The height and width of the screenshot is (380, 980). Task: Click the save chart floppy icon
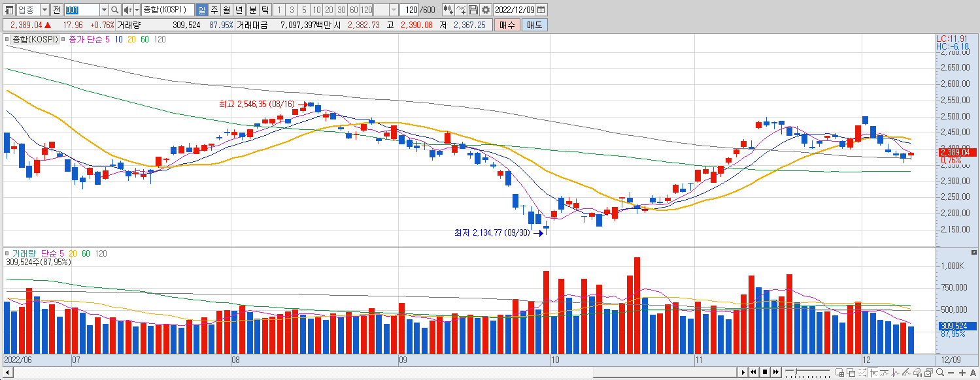tap(473, 10)
